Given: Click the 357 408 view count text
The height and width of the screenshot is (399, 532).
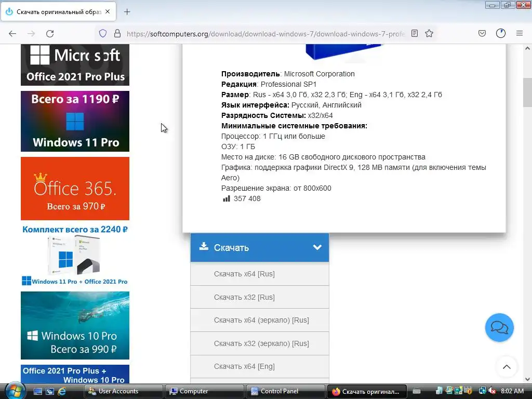Looking at the screenshot, I should [x=247, y=198].
